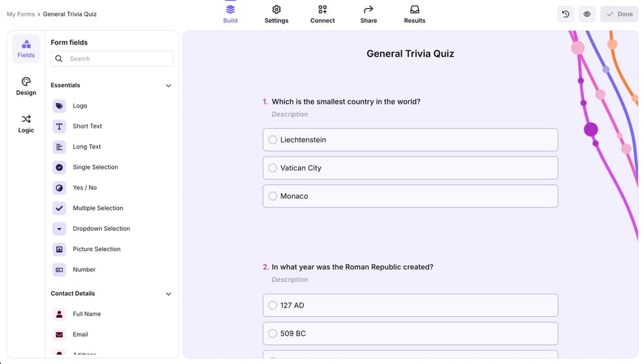Click the magnifier icon in search box
Screen dimensions: 644x364
[59, 59]
